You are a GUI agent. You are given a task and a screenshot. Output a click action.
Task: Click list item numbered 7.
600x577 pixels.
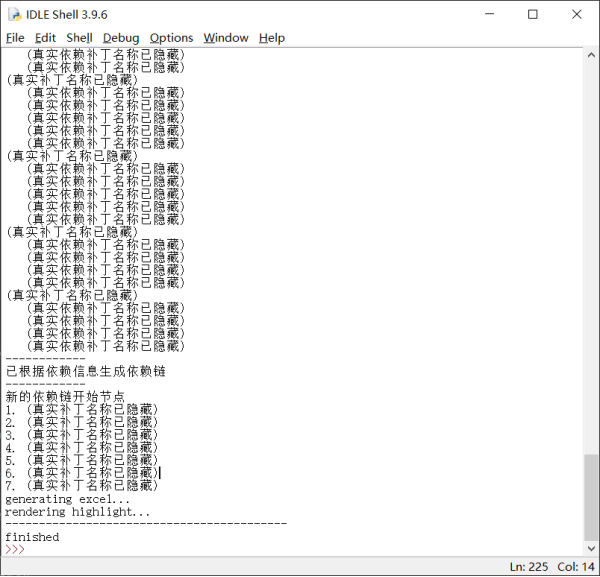pyautogui.click(x=82, y=486)
